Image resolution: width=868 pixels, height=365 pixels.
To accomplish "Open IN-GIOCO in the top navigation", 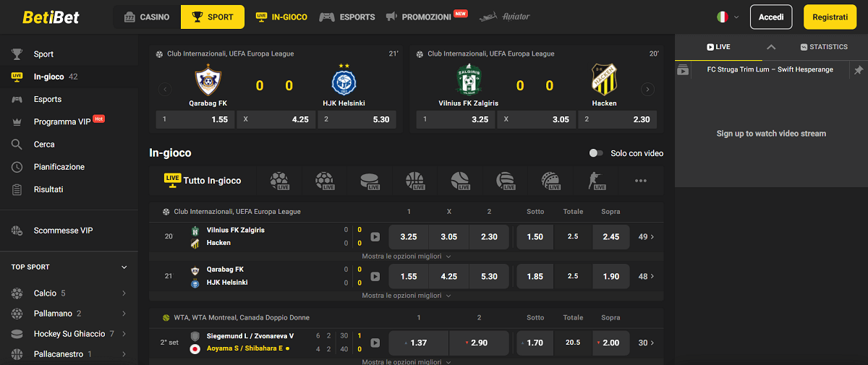I will (281, 17).
